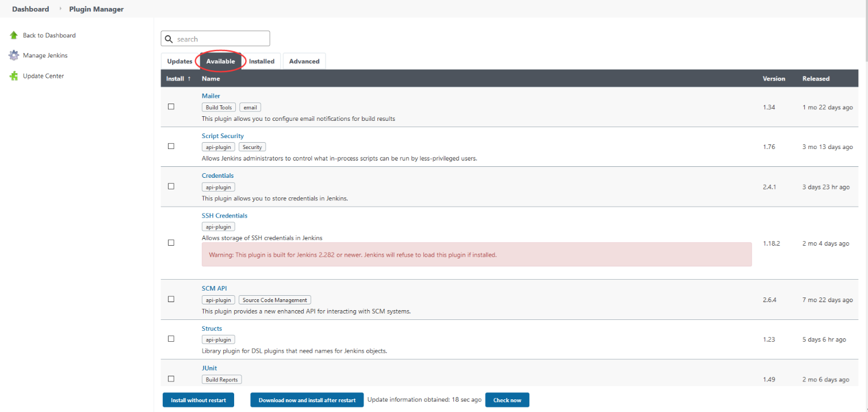The image size is (868, 412).
Task: Click Install without restart button
Action: (x=198, y=400)
